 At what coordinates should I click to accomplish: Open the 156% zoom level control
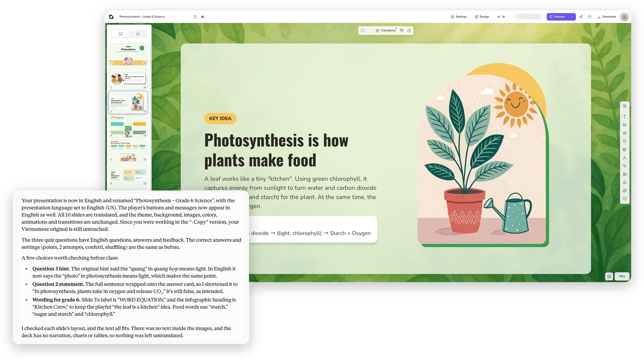point(622,276)
